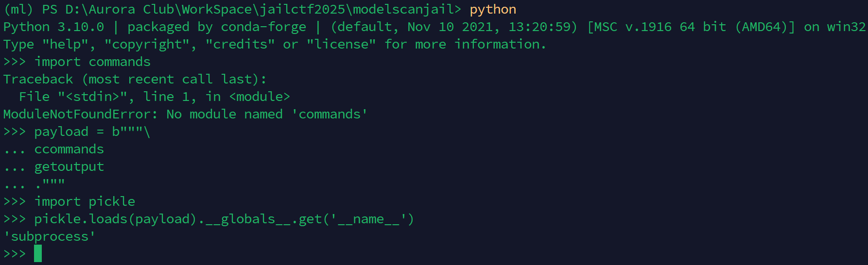This screenshot has width=868, height=265.
Task: Click the word 'license' in the help hint
Action: point(341,45)
